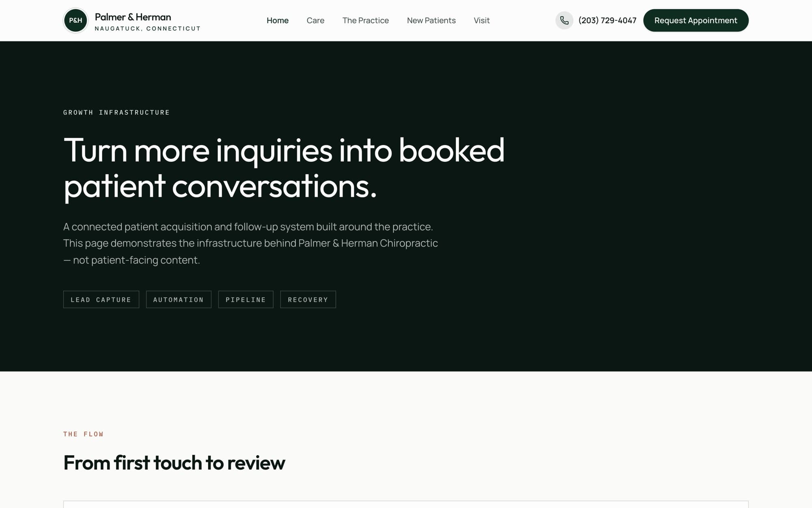Open the New Patients menu item

tap(431, 20)
